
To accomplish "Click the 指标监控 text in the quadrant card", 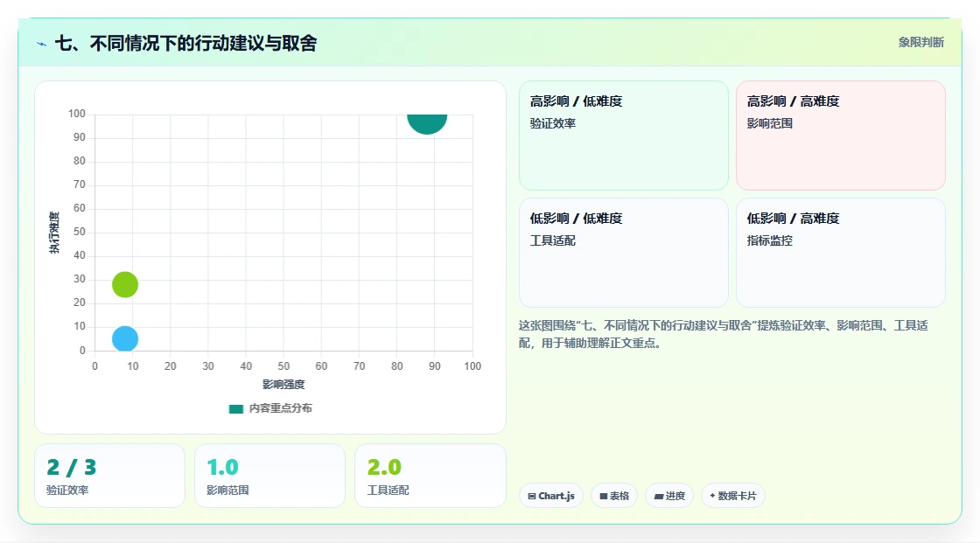I will coord(770,240).
